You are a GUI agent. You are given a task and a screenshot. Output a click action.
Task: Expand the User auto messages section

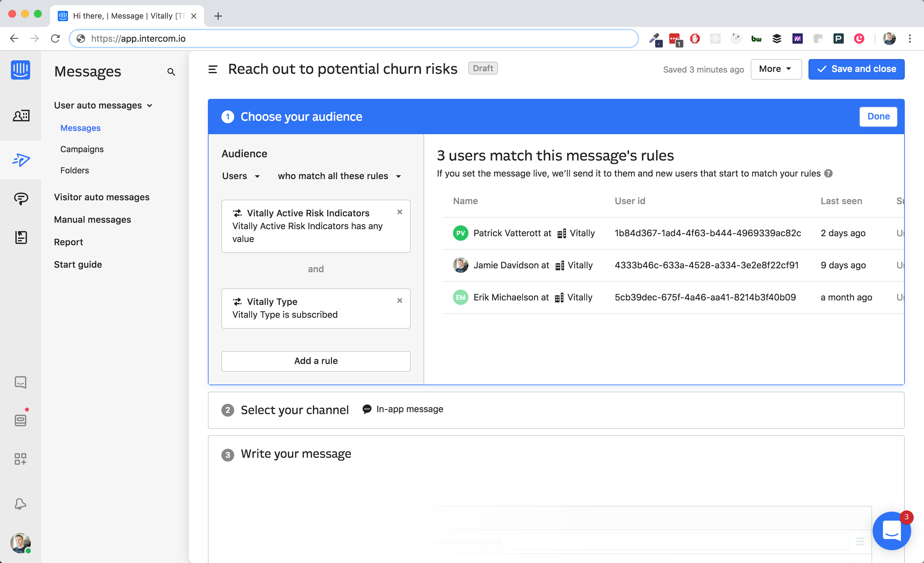pyautogui.click(x=104, y=105)
